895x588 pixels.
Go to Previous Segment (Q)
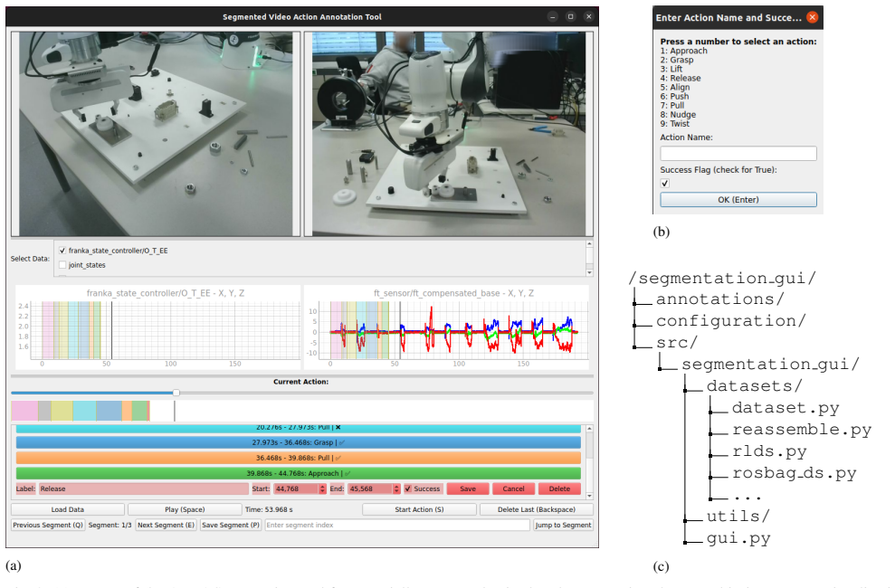click(x=48, y=525)
